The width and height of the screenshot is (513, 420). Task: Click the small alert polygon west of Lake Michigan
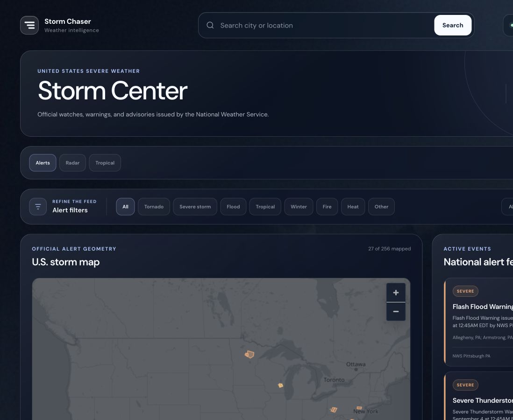point(280,385)
